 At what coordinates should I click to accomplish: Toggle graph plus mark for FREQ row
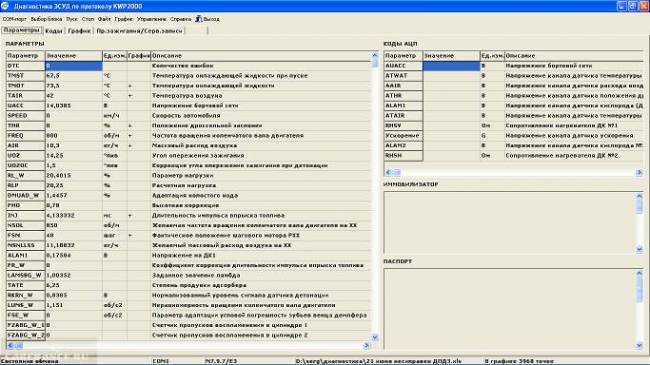[130, 136]
